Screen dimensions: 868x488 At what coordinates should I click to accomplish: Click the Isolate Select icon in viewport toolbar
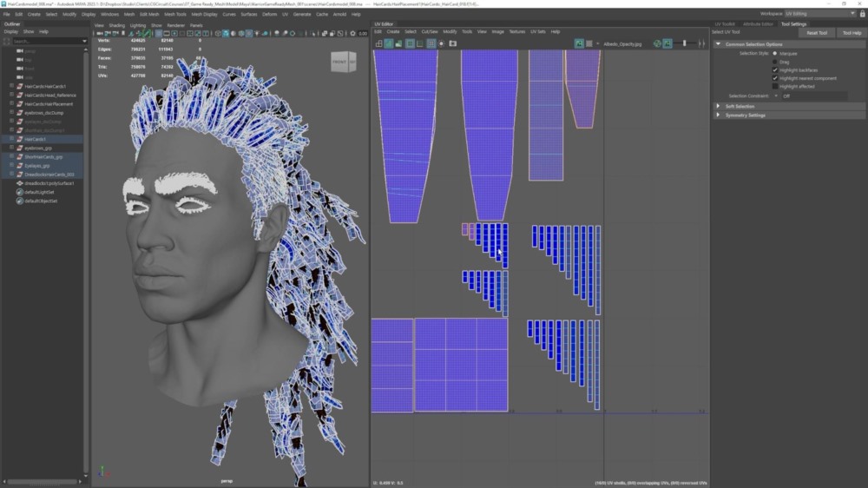[314, 33]
